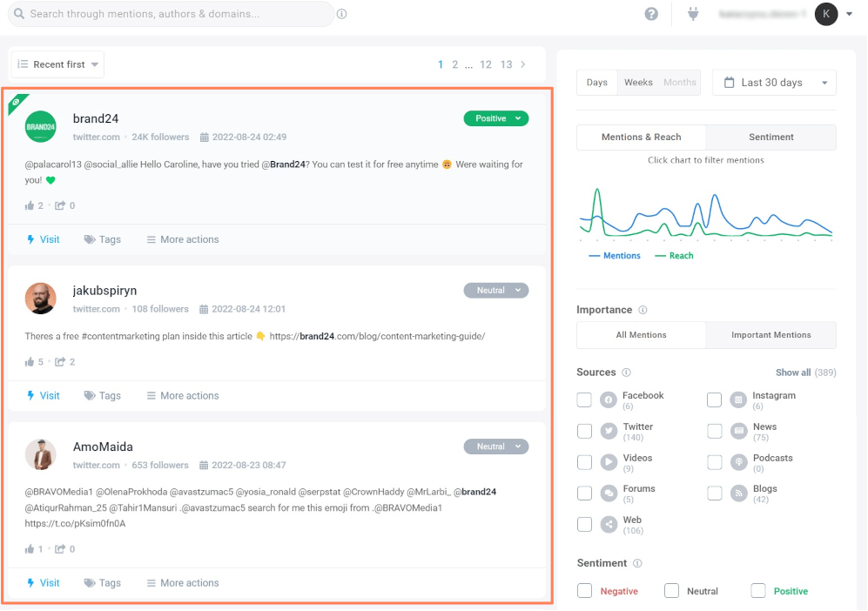
Task: Open the integrations plug icon
Action: pos(693,14)
